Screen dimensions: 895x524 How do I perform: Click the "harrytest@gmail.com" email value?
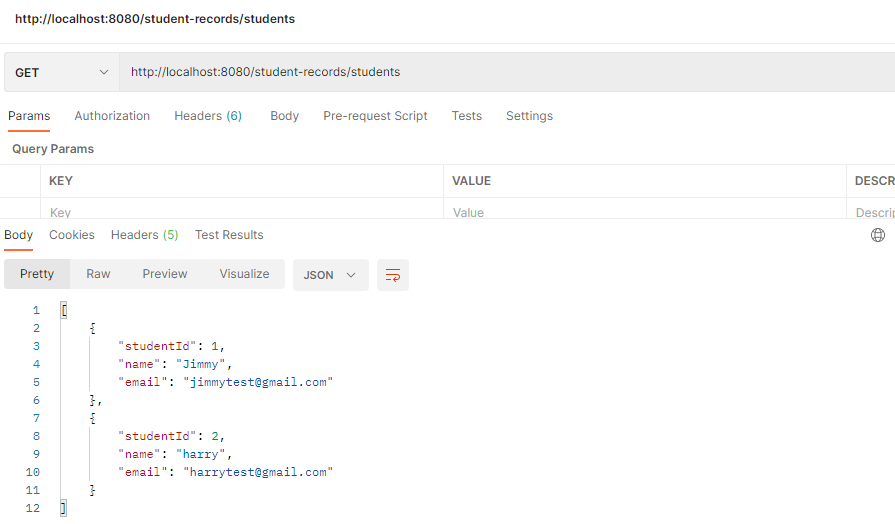point(258,473)
